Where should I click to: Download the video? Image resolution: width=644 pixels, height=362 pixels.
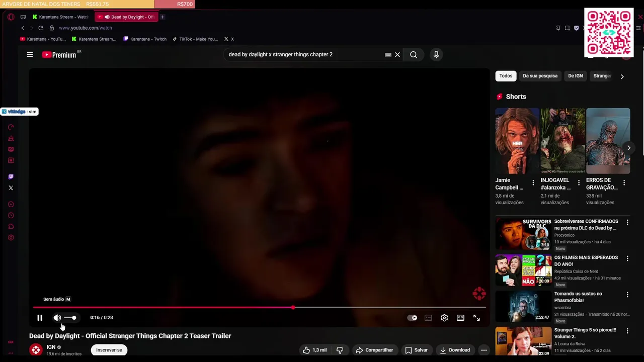tap(455, 350)
